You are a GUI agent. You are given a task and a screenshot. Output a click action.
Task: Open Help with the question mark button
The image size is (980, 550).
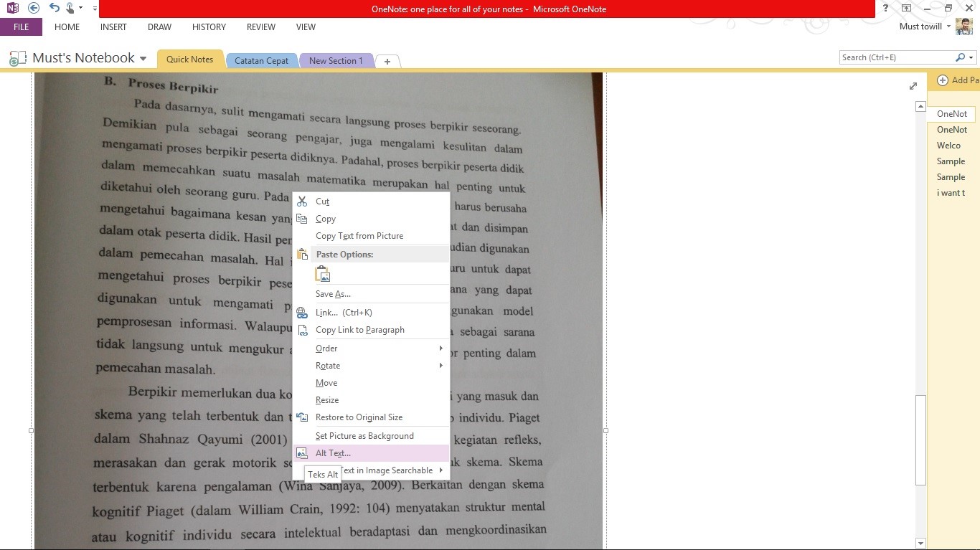pos(885,8)
